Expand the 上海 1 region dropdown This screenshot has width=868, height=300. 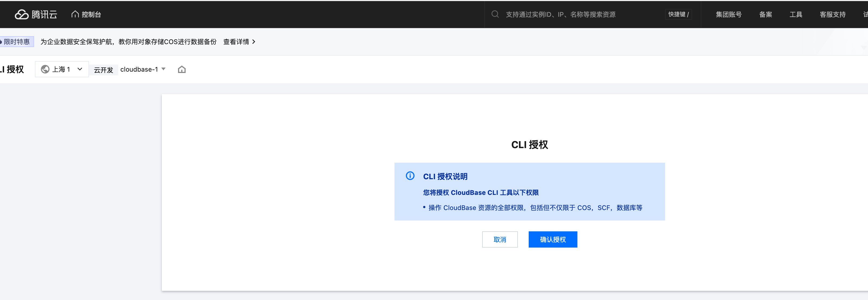(x=62, y=69)
